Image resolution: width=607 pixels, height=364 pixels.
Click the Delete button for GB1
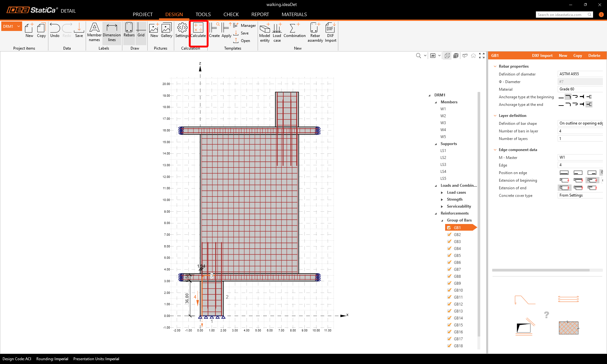coord(594,56)
